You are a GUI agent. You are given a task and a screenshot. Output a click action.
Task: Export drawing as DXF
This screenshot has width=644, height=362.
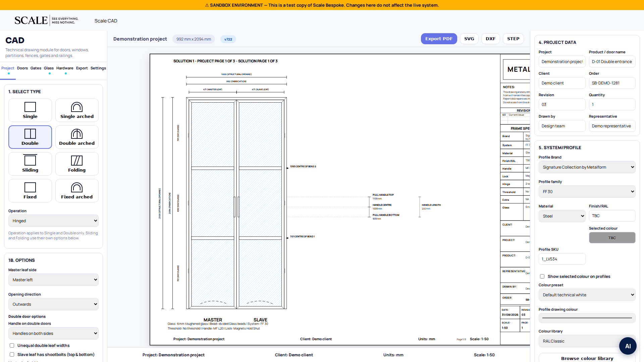pos(490,39)
